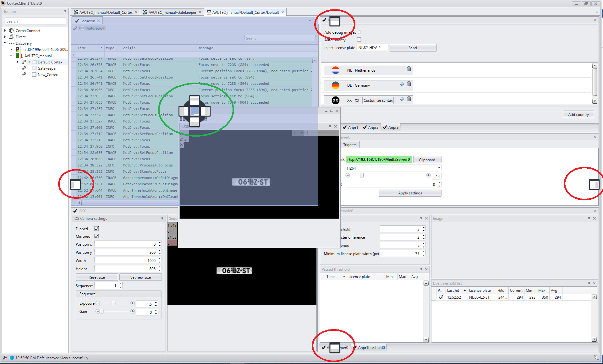Delete the Germany country entry with trash icon
Image resolution: width=603 pixels, height=364 pixels.
409,84
